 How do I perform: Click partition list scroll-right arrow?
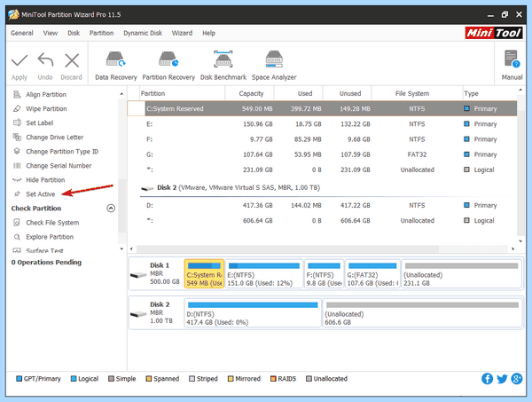[512, 248]
